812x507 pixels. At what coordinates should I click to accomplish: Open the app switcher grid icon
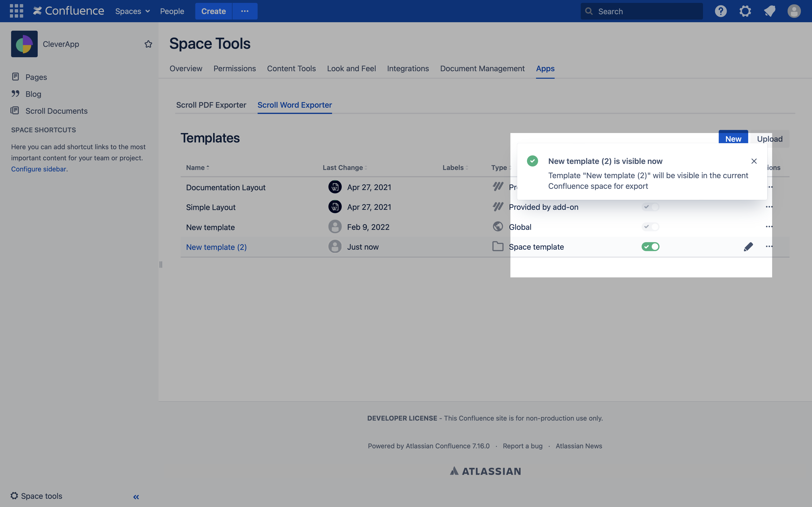(16, 11)
